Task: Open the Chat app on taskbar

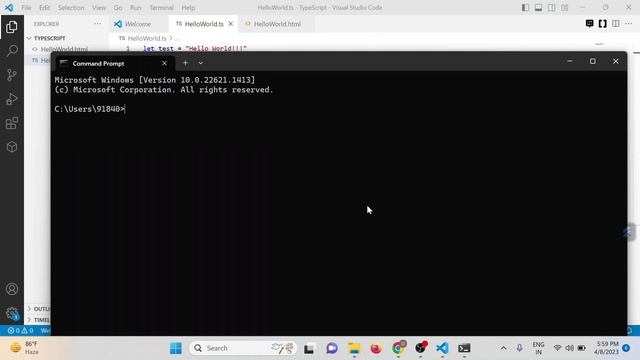Action: (332, 348)
